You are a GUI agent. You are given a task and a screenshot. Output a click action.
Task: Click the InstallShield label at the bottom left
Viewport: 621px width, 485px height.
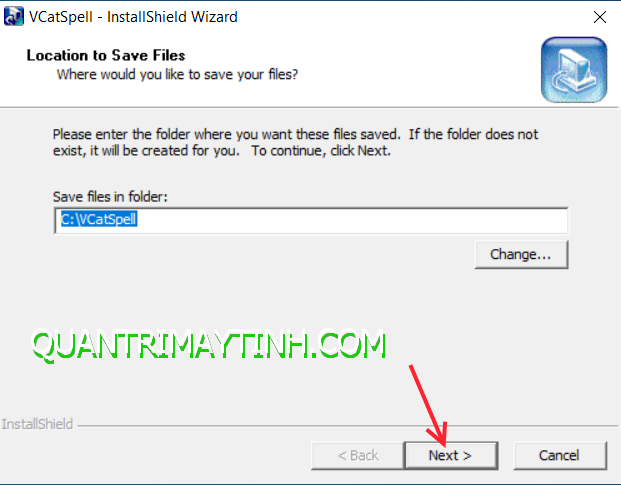click(37, 424)
